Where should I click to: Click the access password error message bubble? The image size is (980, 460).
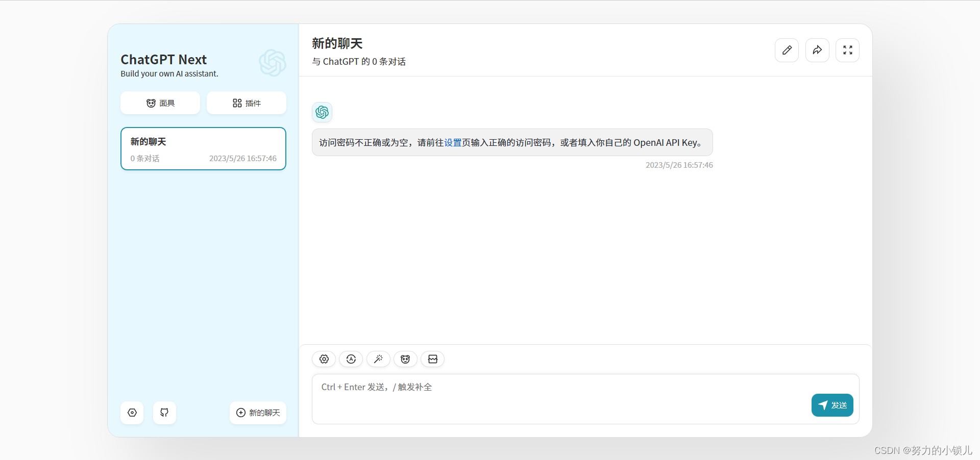512,142
